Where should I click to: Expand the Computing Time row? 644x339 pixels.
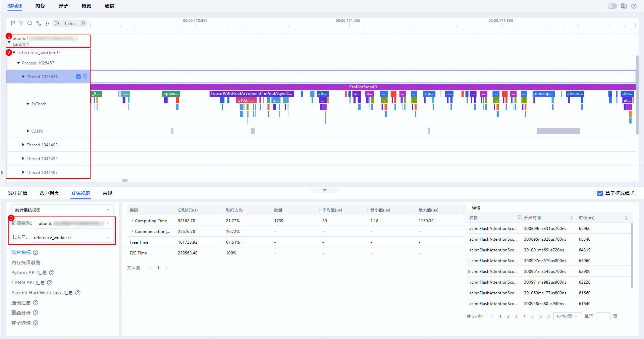point(132,221)
